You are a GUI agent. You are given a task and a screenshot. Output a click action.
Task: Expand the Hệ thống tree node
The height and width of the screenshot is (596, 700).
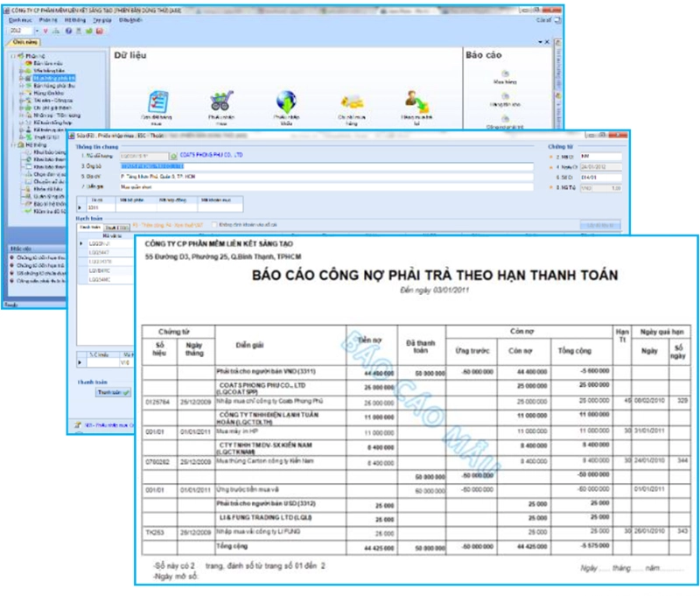(15, 144)
